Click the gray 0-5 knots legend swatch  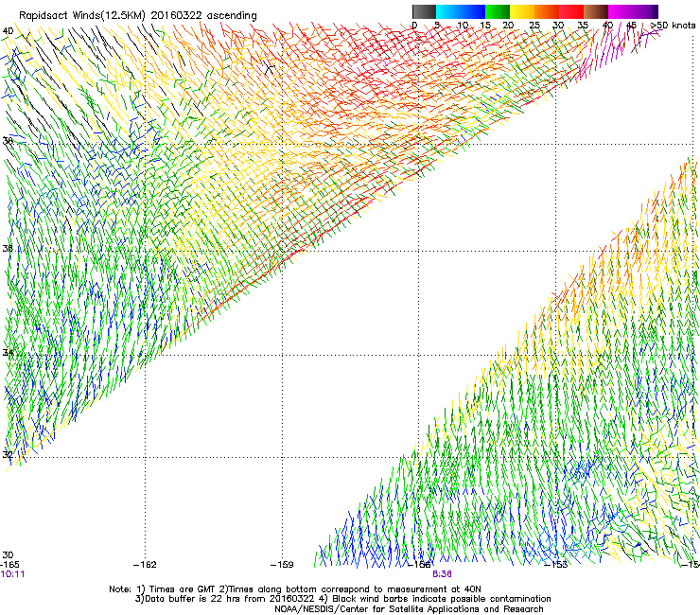tap(424, 11)
